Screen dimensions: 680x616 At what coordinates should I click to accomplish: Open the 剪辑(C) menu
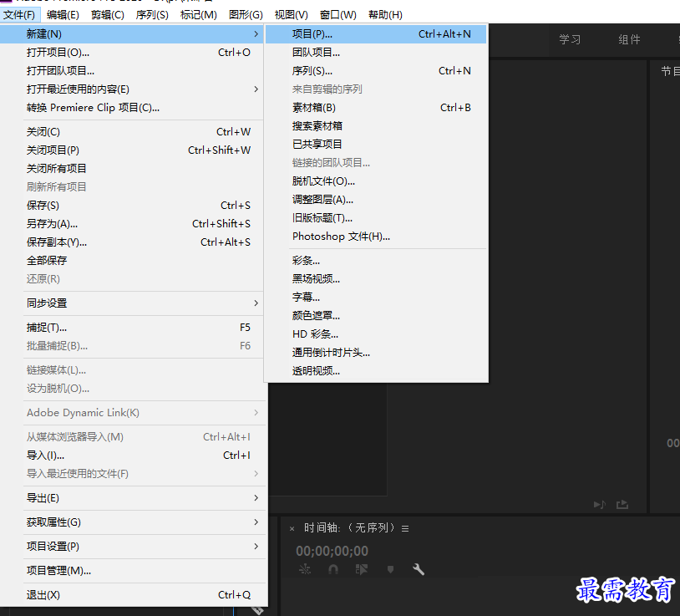pyautogui.click(x=108, y=15)
